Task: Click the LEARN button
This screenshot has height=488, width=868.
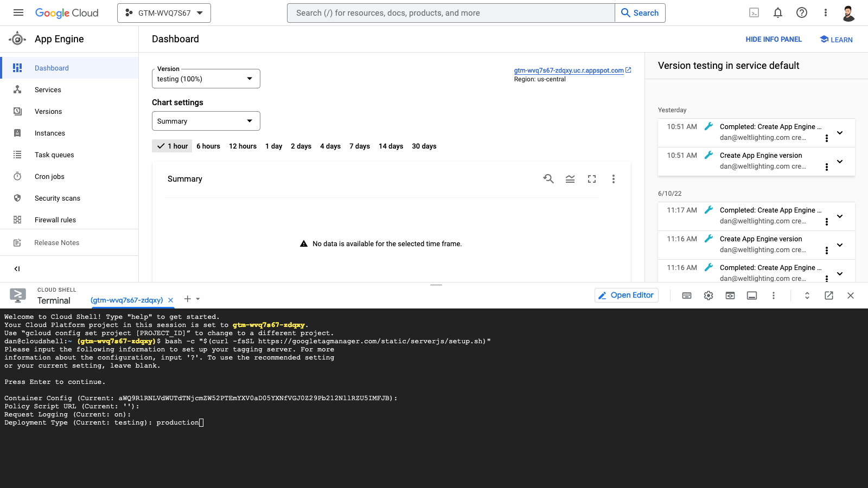Action: pos(836,39)
